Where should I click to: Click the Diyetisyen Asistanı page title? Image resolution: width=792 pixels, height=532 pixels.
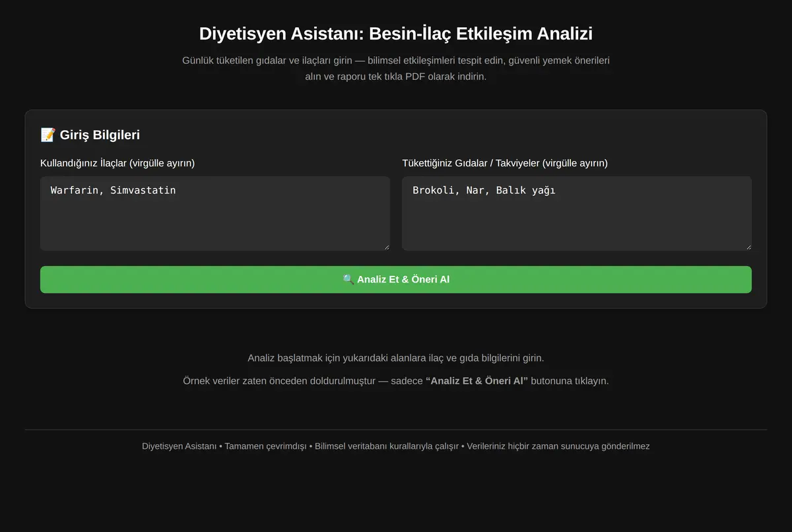(396, 34)
